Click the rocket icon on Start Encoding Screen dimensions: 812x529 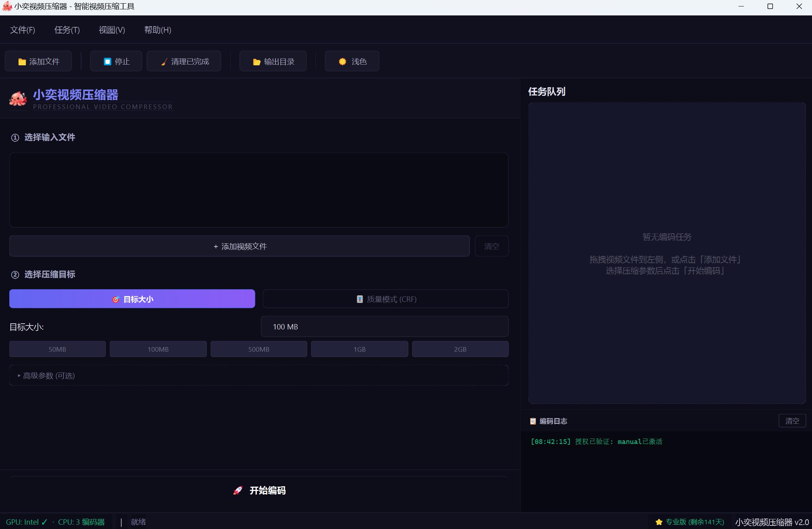pyautogui.click(x=238, y=490)
